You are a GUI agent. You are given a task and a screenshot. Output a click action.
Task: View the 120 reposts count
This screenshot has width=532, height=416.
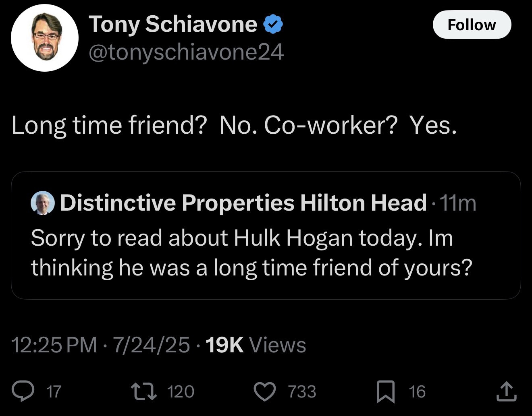(x=181, y=391)
